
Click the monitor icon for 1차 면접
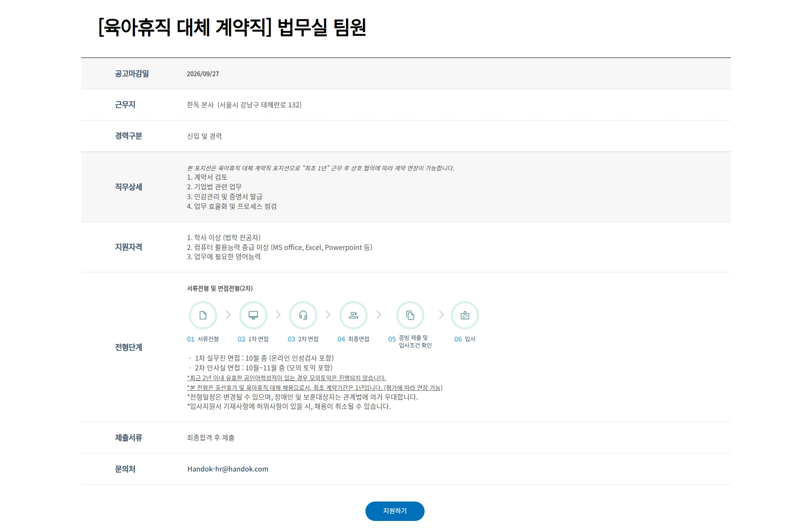253,315
